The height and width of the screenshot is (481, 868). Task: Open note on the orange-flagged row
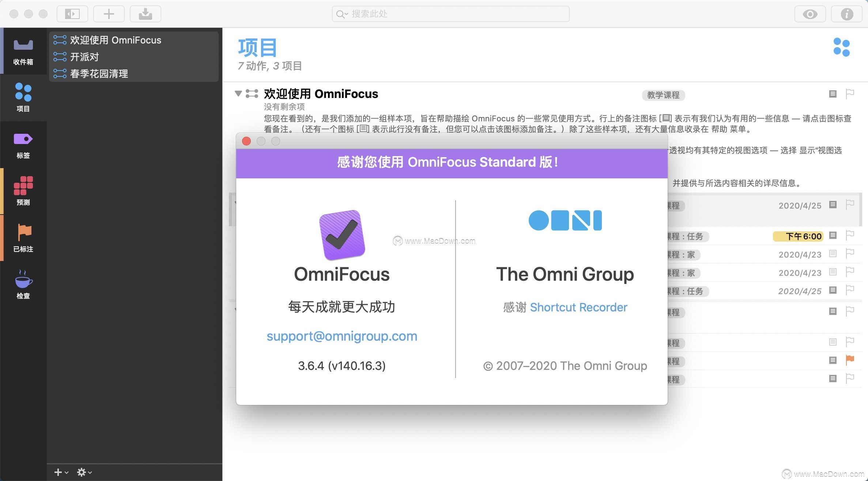coord(833,360)
